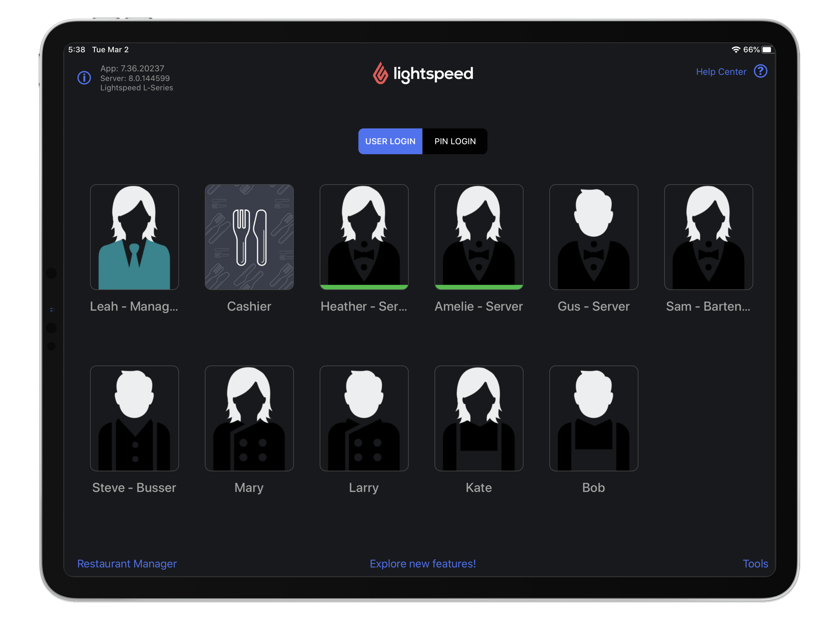Screen dimensions: 840x621
Task: Tap Steve the Busser's avatar
Action: click(x=134, y=419)
